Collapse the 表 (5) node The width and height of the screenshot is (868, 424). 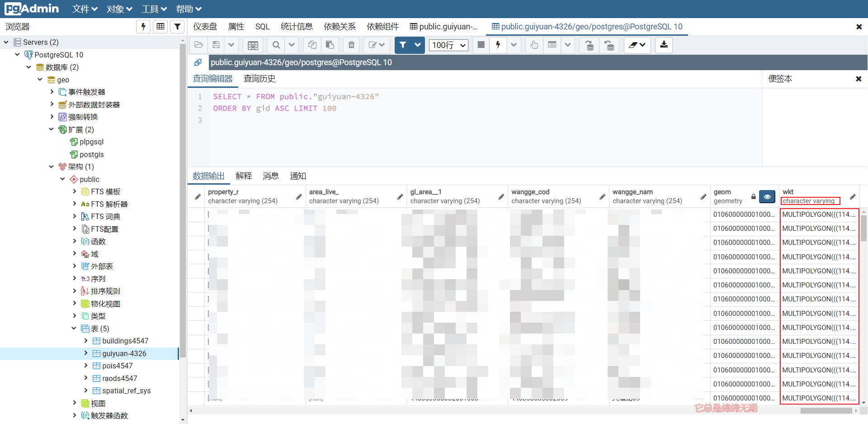point(74,328)
